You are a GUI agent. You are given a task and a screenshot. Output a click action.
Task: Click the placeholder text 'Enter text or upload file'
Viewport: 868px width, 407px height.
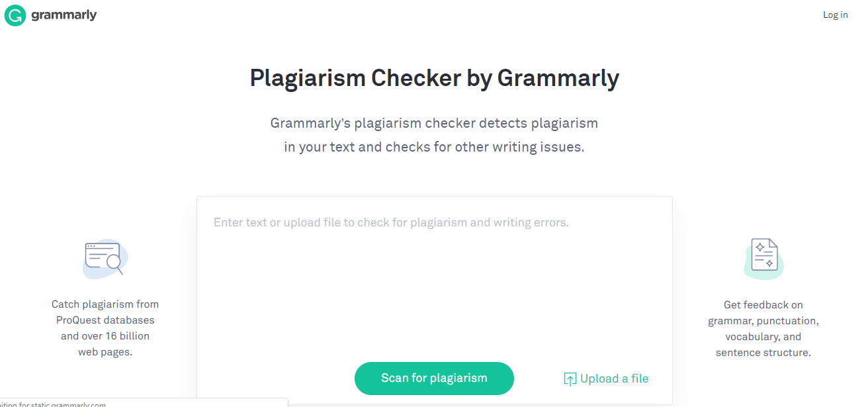coord(391,222)
